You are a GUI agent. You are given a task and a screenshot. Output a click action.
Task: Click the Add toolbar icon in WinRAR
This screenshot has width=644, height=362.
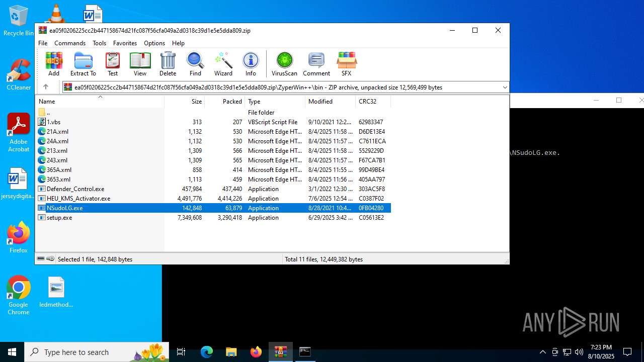pos(54,64)
